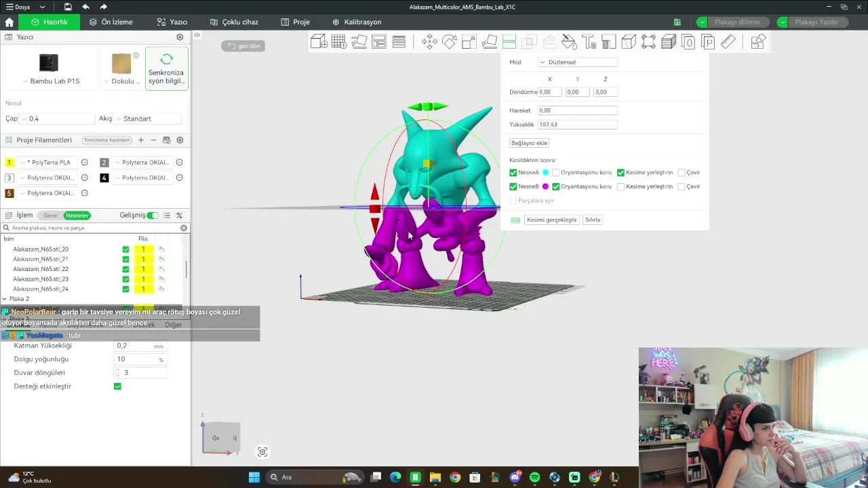Open the Dosya menu dropdown arrow

click(x=42, y=7)
